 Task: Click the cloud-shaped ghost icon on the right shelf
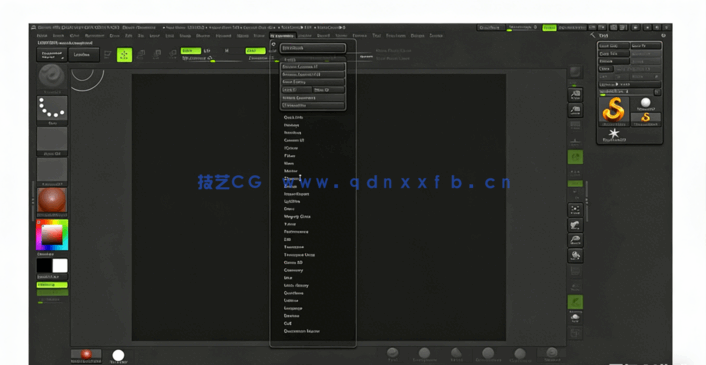coord(575,318)
